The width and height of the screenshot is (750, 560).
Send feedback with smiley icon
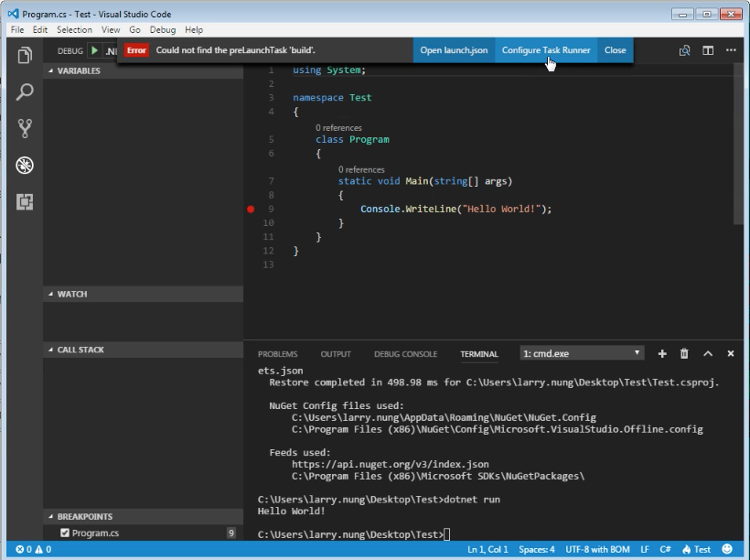click(727, 549)
